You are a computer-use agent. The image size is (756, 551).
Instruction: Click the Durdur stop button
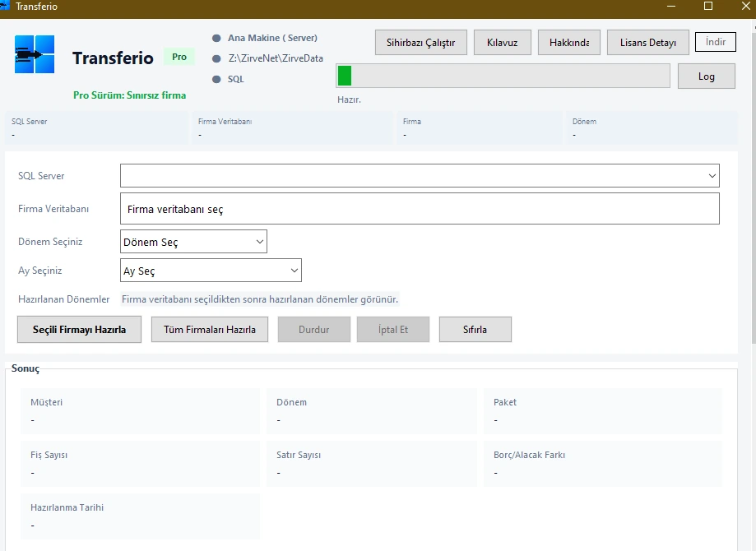coord(314,330)
